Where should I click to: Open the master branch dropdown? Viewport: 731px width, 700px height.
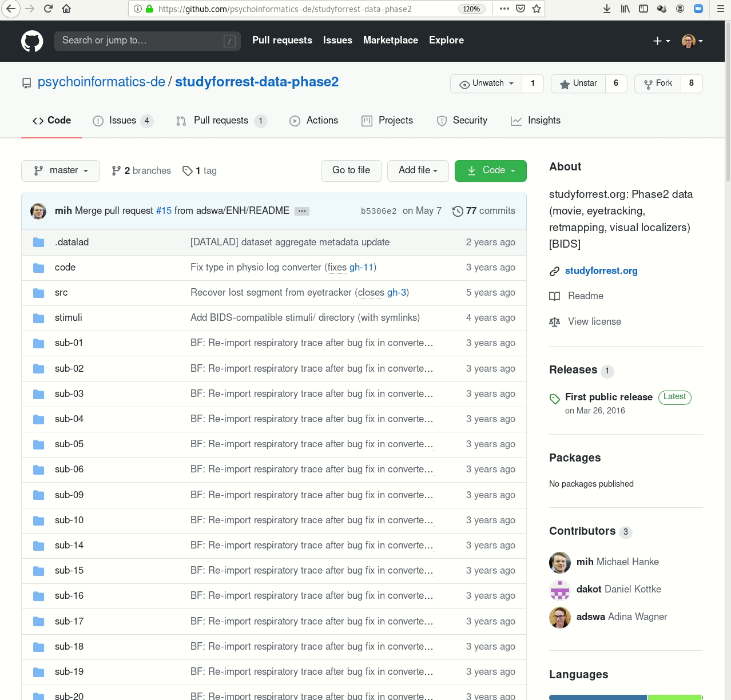coord(60,170)
